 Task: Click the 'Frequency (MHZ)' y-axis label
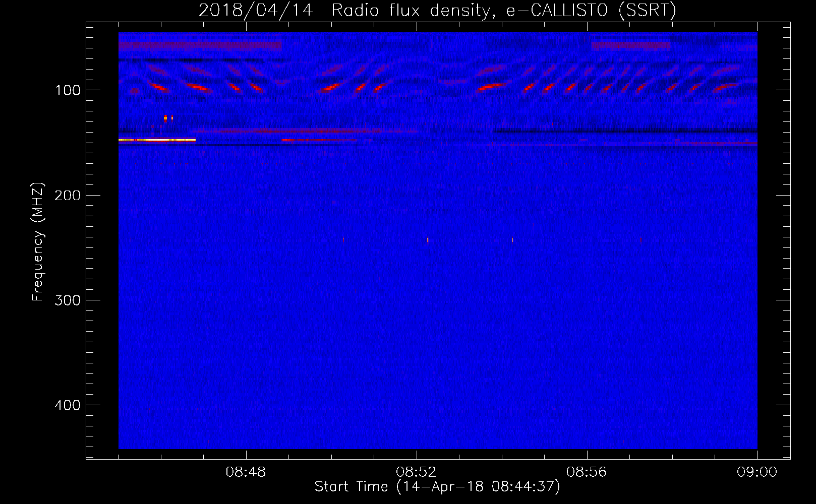tap(38, 241)
